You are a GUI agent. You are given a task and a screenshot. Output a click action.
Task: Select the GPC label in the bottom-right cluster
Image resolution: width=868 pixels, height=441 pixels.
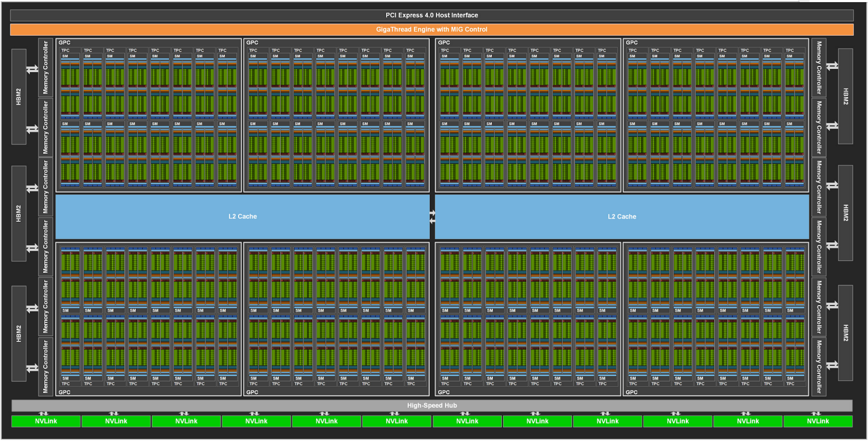(x=632, y=392)
